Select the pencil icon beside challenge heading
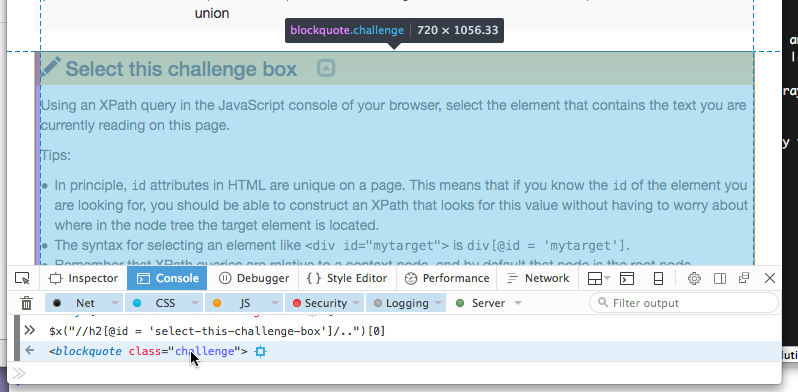Image resolution: width=798 pixels, height=392 pixels. [50, 67]
